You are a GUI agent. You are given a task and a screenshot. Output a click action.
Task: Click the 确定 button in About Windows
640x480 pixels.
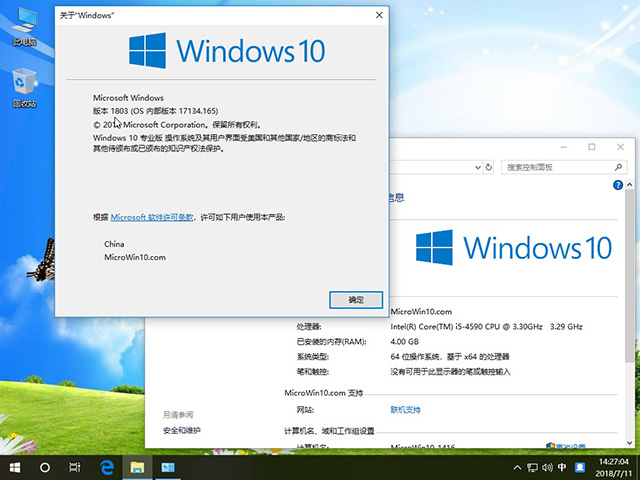click(356, 300)
